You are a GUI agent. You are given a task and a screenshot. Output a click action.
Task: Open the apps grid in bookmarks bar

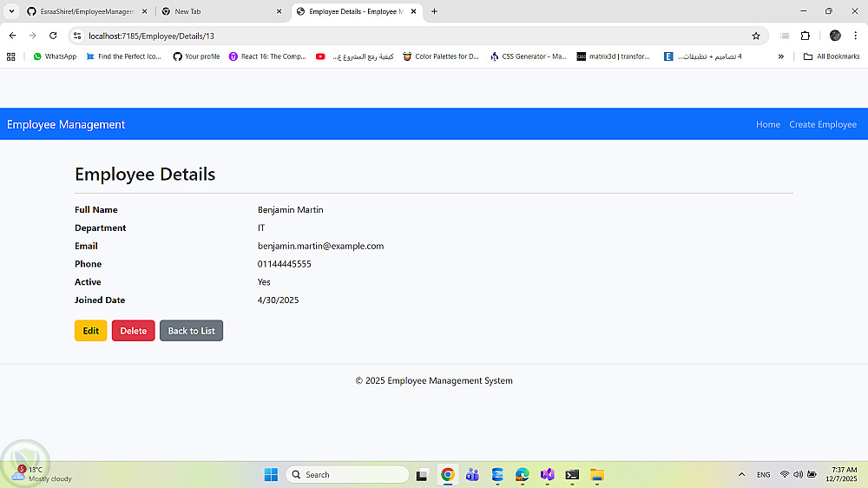click(11, 56)
